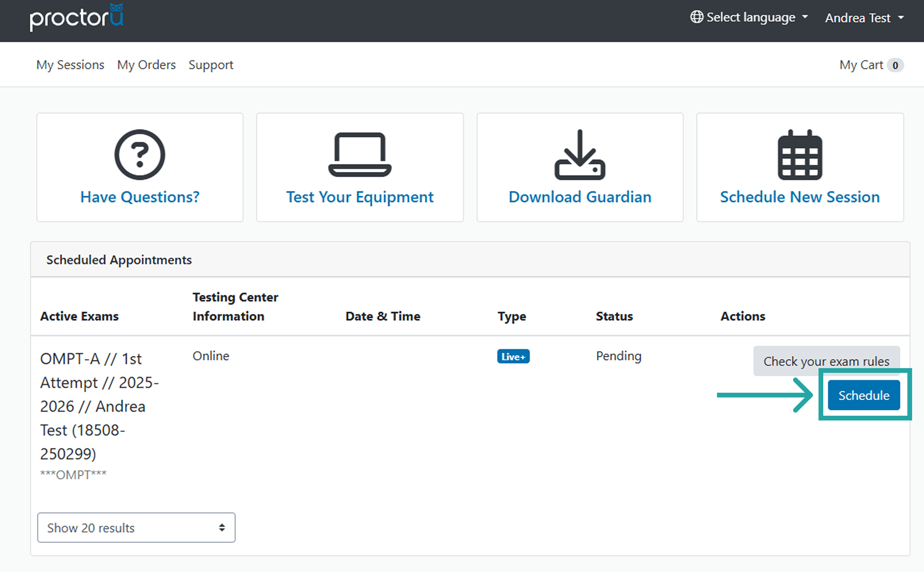Viewport: 924px width, 572px height.
Task: Open Check your exam rules
Action: coord(826,361)
